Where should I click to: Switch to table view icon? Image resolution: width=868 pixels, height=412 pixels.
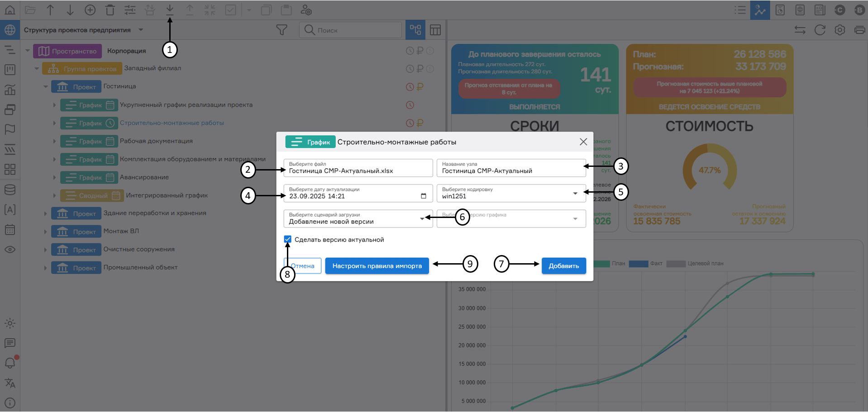(x=435, y=30)
